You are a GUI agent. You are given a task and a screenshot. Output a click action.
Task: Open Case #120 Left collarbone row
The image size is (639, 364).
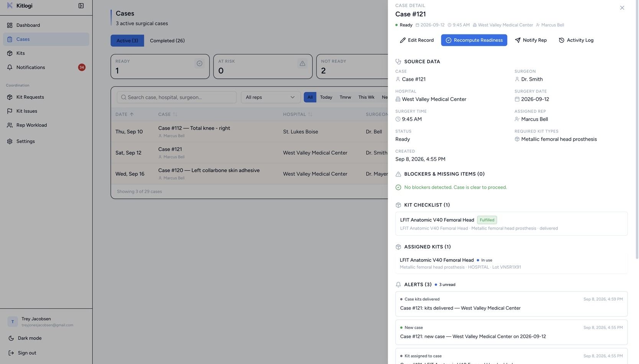tap(249, 174)
